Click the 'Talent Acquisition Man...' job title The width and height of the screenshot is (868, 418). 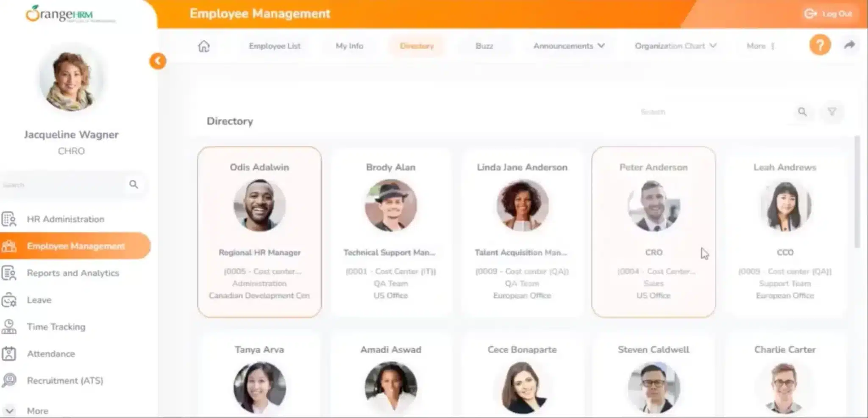(521, 252)
